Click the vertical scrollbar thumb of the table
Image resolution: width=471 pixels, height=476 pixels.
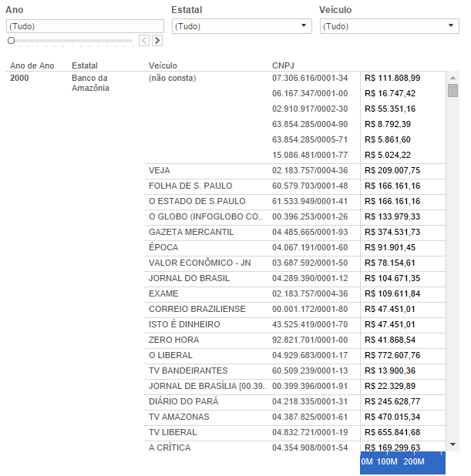(x=452, y=91)
